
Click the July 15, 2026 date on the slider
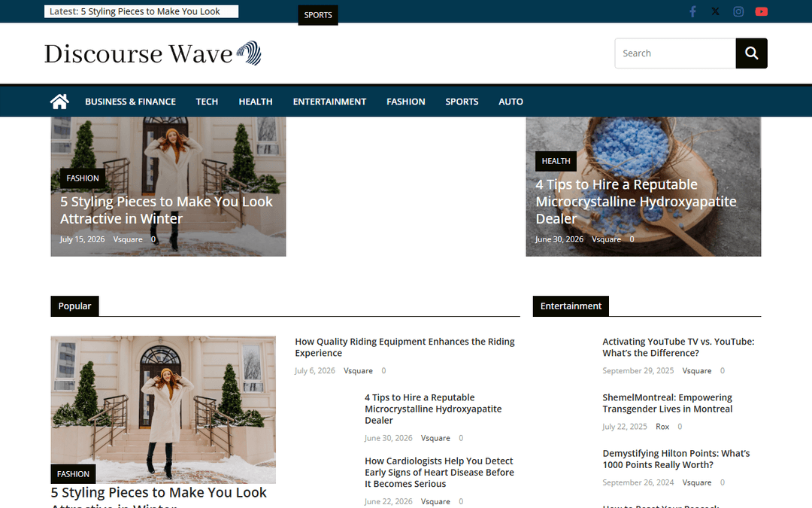point(83,239)
